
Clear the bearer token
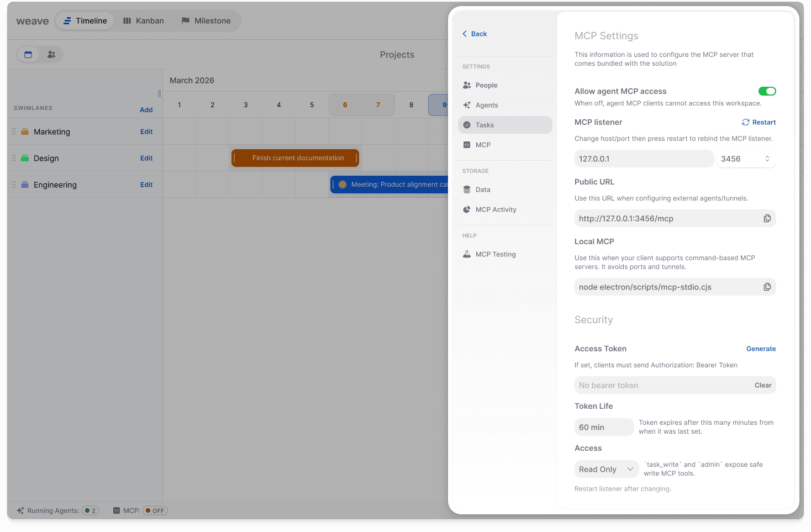(763, 385)
